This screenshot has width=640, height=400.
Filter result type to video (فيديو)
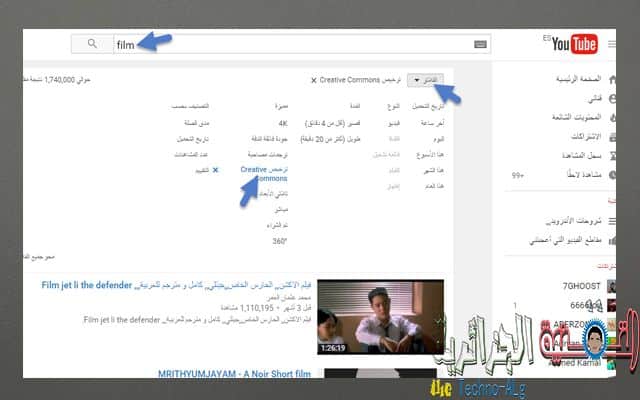point(393,123)
